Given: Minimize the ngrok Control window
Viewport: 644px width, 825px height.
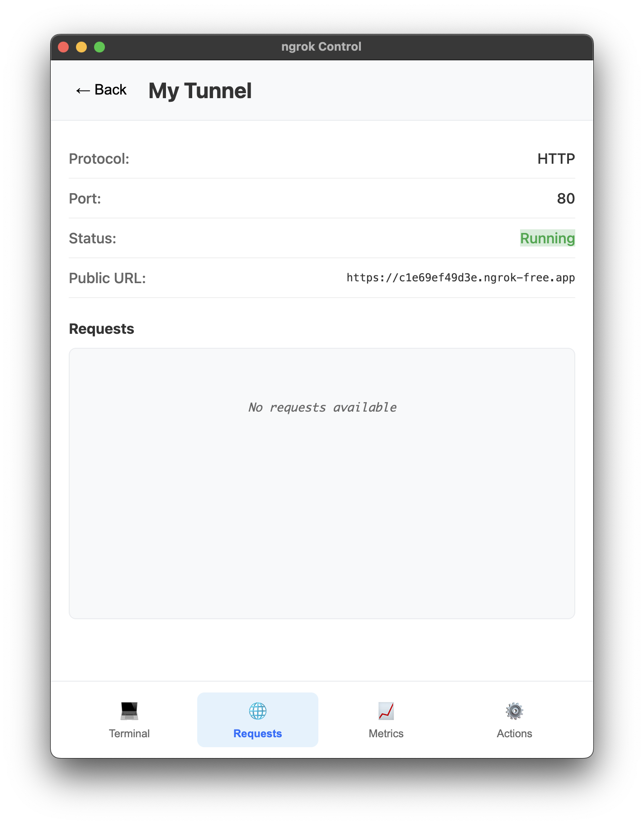Looking at the screenshot, I should (x=81, y=47).
